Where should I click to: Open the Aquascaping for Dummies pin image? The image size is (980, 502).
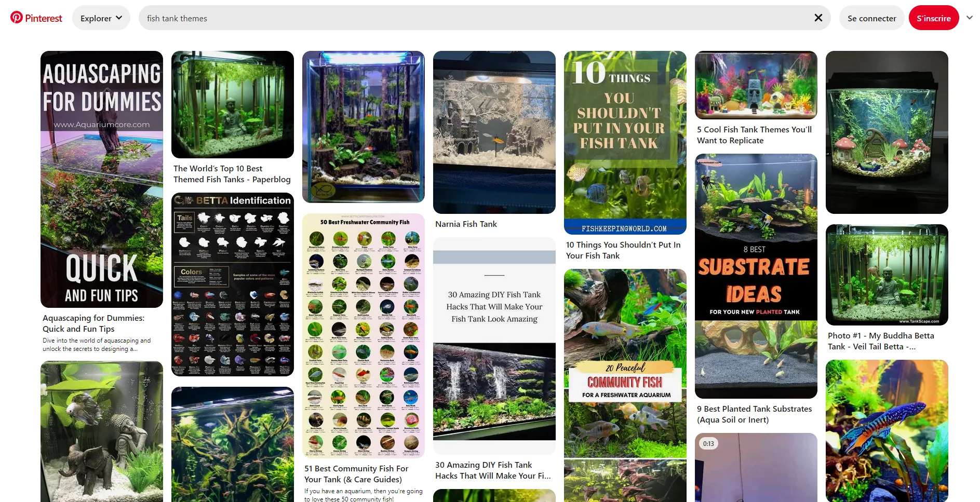tap(102, 179)
